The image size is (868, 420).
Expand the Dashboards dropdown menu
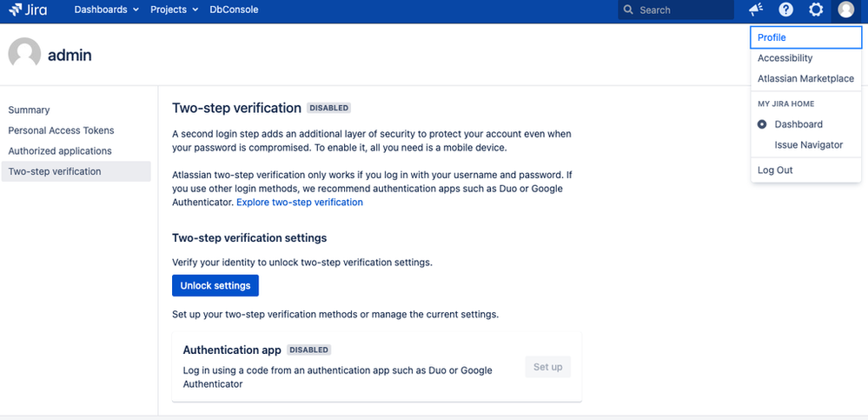[106, 10]
